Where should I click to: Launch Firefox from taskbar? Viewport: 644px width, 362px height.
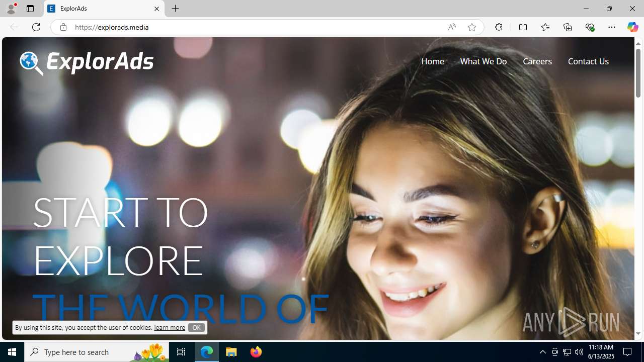coord(256,352)
